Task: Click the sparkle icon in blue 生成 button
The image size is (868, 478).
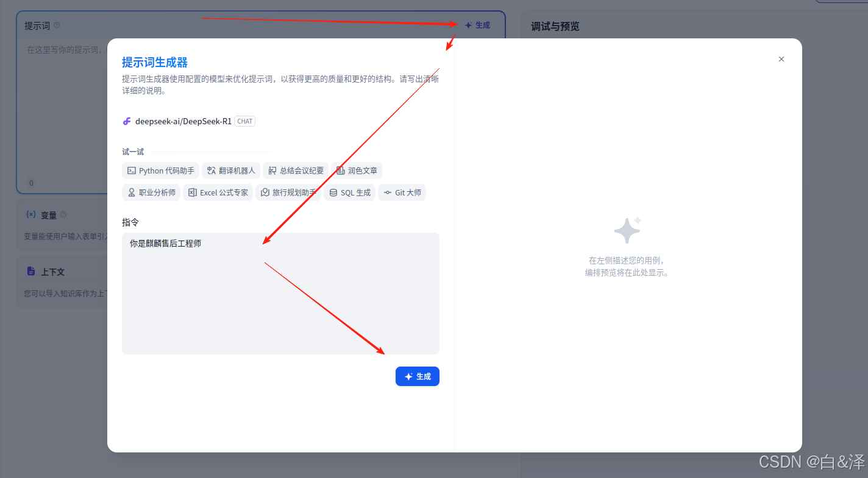Action: (x=408, y=376)
